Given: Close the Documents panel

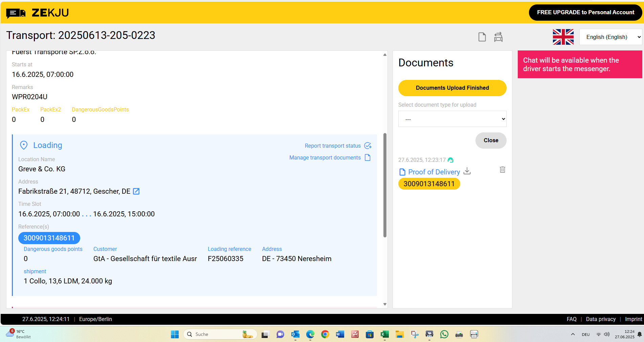Looking at the screenshot, I should point(491,141).
